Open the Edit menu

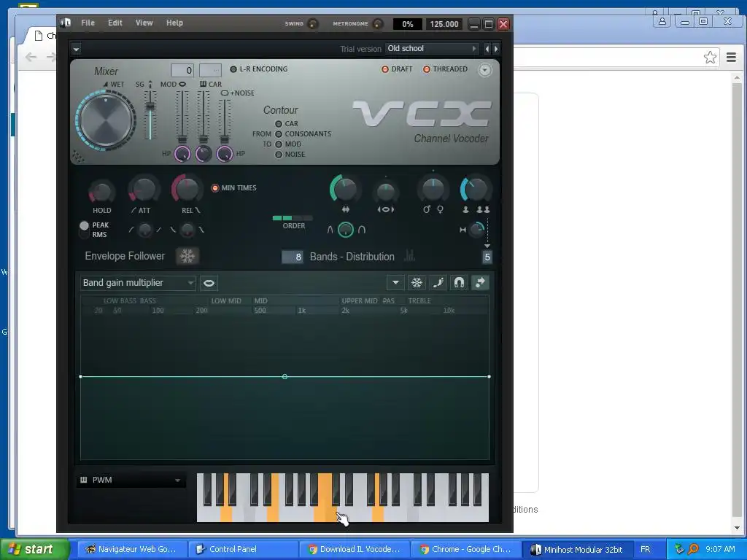click(115, 23)
